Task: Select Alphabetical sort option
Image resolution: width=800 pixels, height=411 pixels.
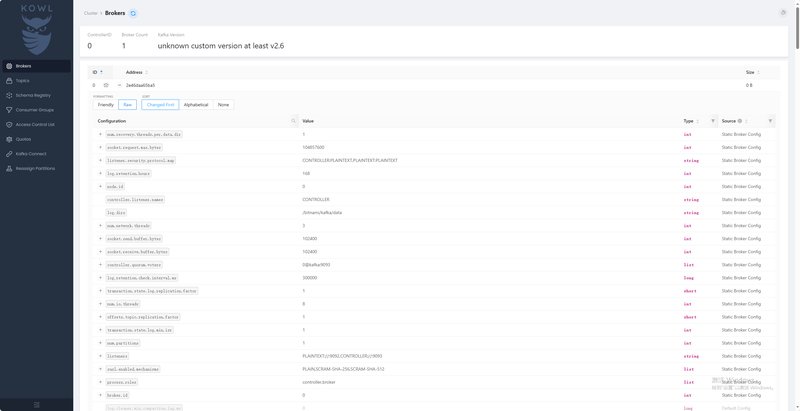Action: coord(196,104)
